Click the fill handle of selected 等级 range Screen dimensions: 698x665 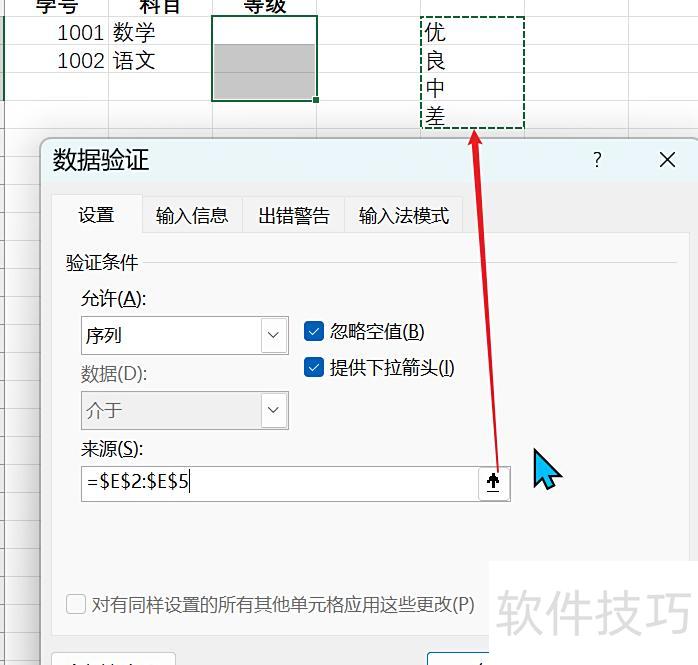point(316,100)
